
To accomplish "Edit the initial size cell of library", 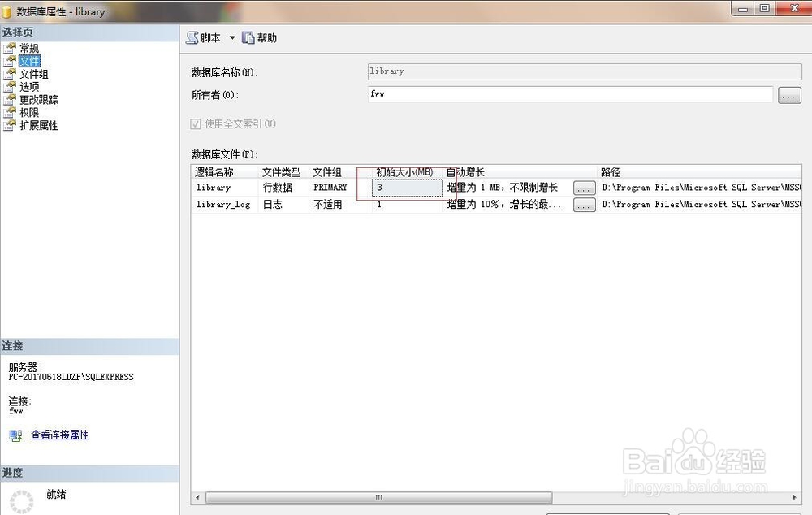I will pyautogui.click(x=407, y=188).
